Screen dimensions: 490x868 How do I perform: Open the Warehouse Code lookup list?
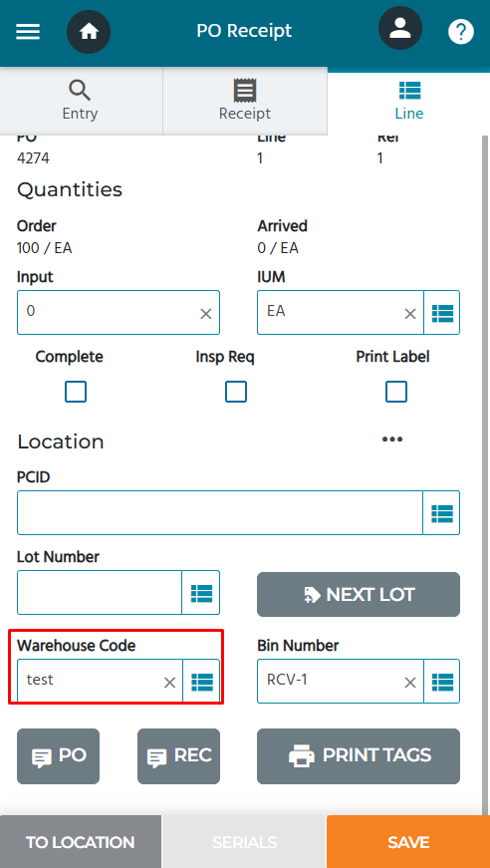pos(201,682)
